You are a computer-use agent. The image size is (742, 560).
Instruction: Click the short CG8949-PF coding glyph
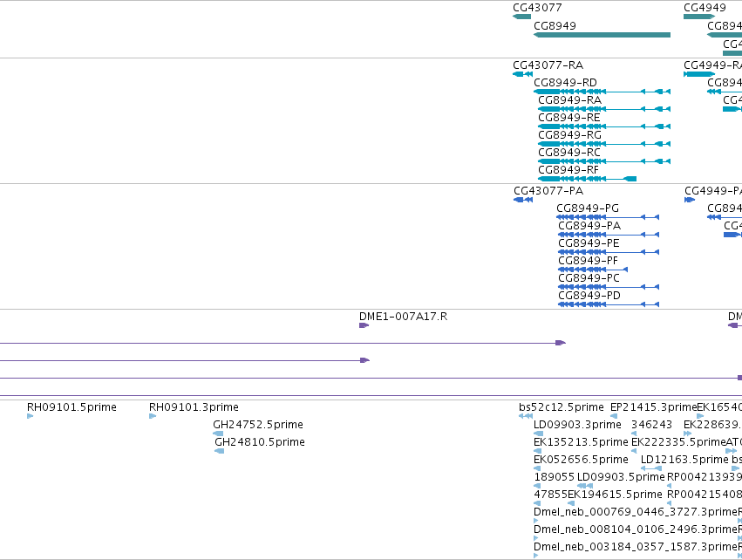click(x=593, y=270)
